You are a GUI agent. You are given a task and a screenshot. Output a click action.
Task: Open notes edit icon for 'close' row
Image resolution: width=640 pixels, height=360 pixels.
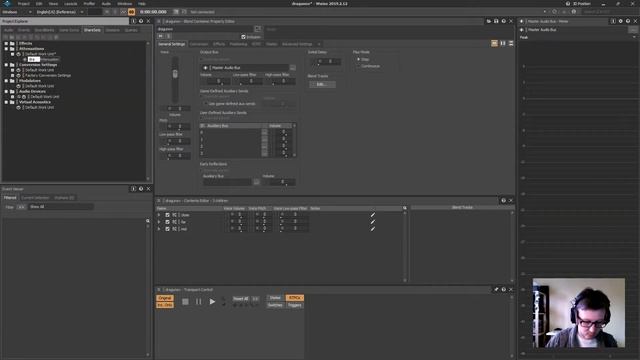click(373, 215)
